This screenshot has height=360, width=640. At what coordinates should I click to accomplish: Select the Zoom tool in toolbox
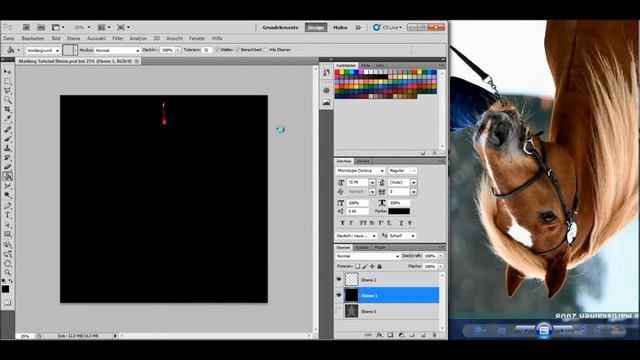pos(7,273)
